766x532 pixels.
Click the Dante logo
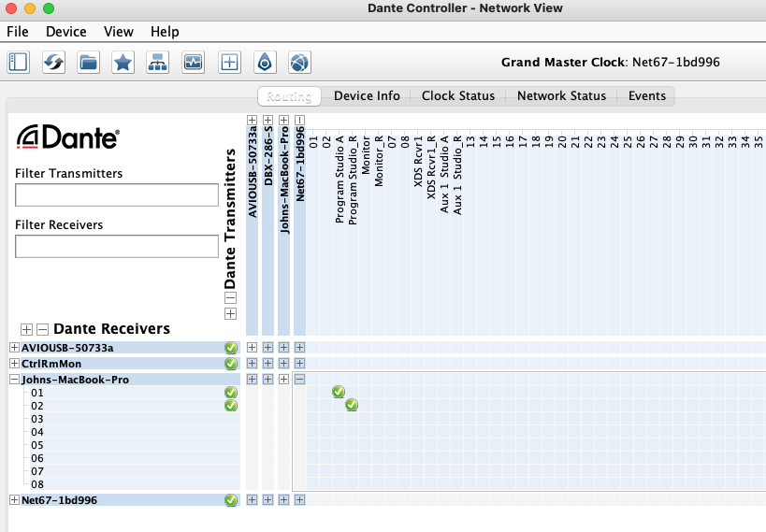click(68, 137)
